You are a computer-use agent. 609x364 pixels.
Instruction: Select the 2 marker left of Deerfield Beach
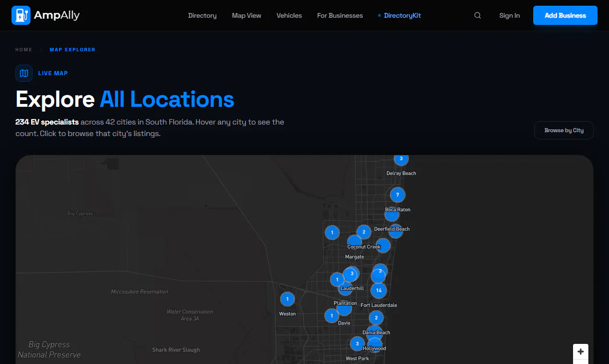pyautogui.click(x=364, y=232)
